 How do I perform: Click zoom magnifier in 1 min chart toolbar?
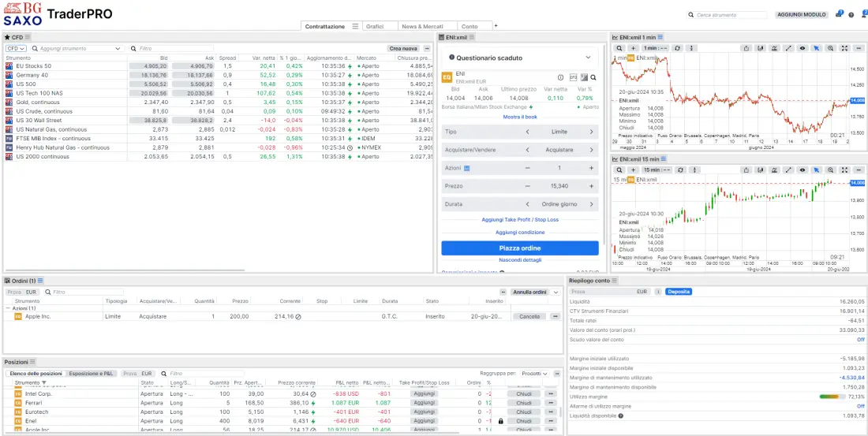(830, 48)
